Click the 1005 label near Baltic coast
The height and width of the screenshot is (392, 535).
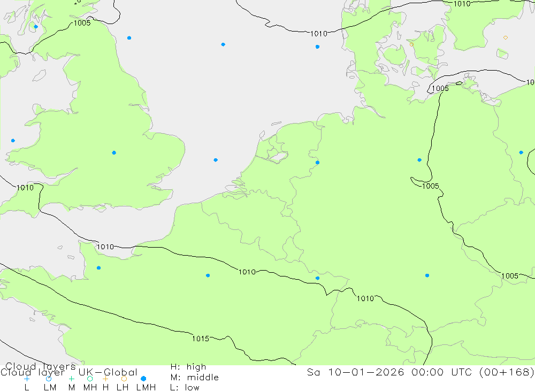[440, 88]
